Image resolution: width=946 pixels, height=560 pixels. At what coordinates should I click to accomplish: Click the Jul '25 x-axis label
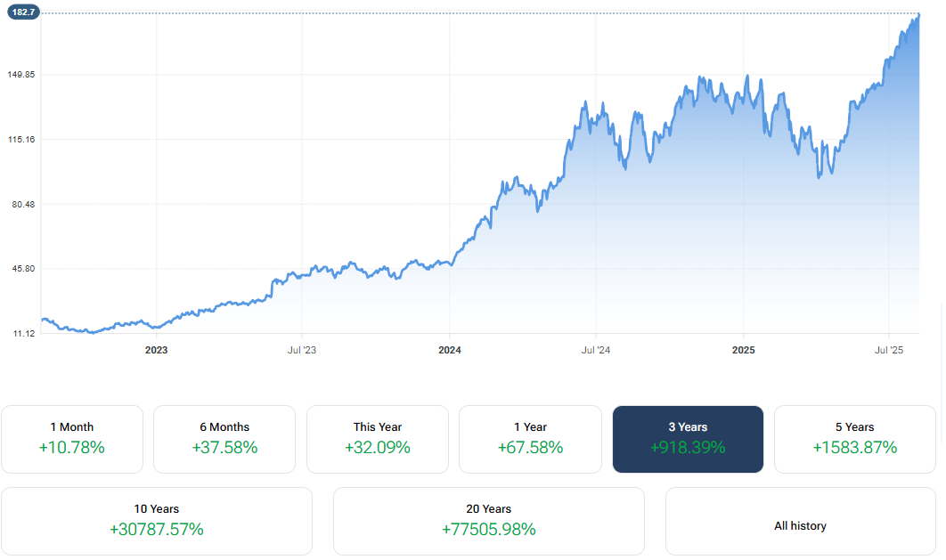click(889, 351)
